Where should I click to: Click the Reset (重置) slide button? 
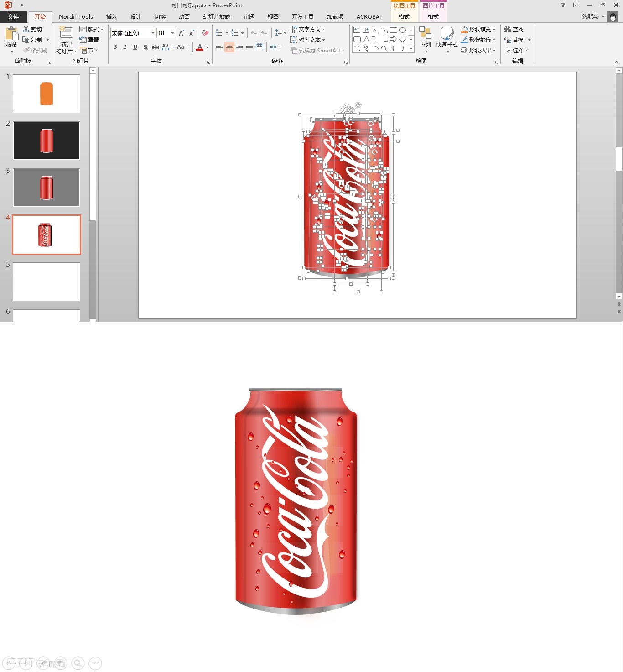(x=90, y=40)
